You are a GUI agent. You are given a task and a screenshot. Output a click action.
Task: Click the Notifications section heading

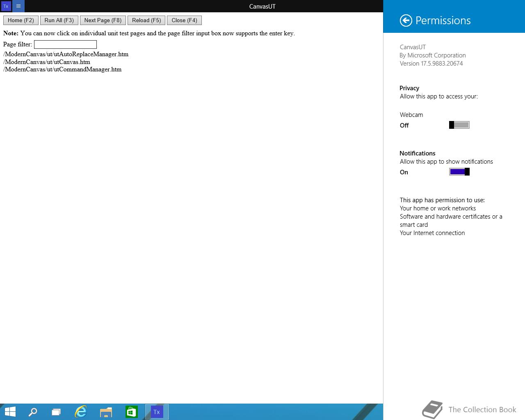pyautogui.click(x=418, y=153)
